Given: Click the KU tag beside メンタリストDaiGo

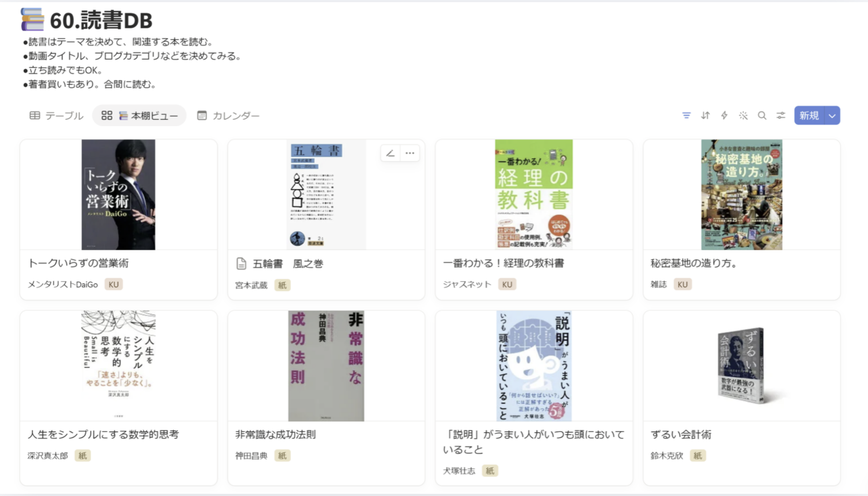Looking at the screenshot, I should 113,285.
